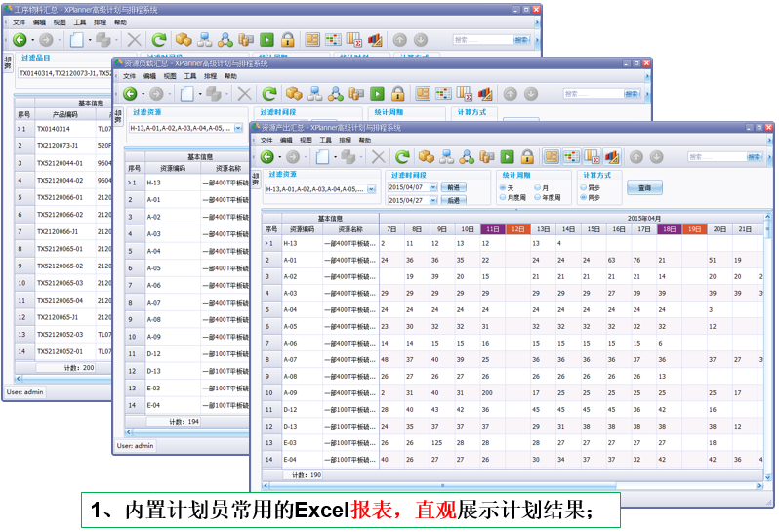
Task: Open the 2015/04/27 end date dropdown
Action: coord(432,200)
